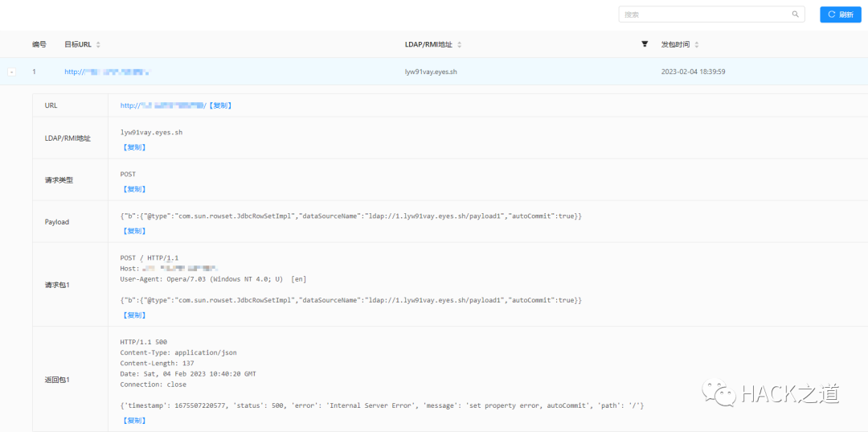Viewport: 868px width, 432px height.
Task: Click the 目标URL column header text
Action: tap(78, 44)
